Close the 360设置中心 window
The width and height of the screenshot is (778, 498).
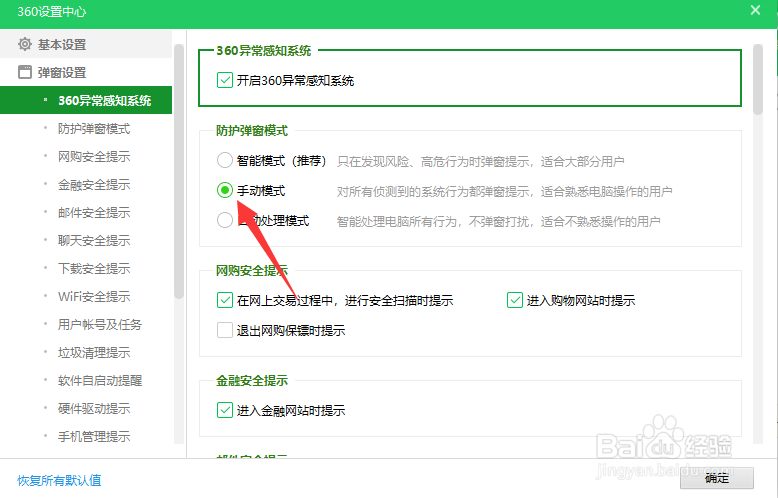click(755, 10)
